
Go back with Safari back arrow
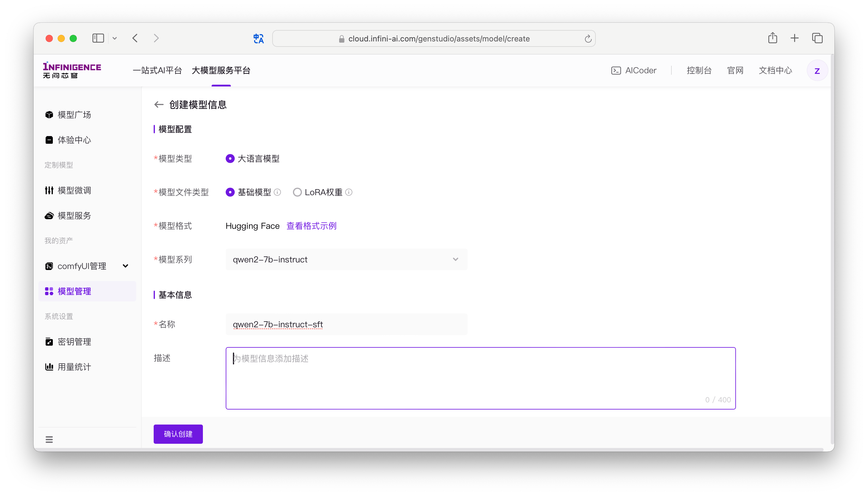[x=135, y=38]
